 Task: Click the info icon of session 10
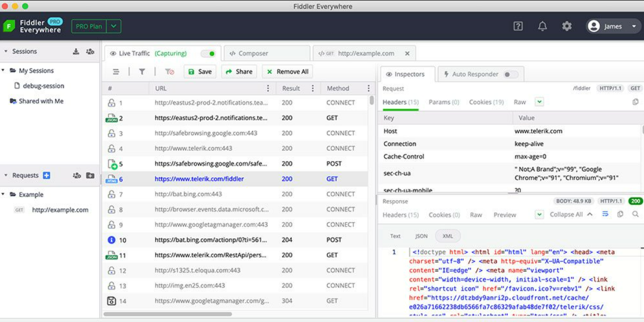coord(111,240)
